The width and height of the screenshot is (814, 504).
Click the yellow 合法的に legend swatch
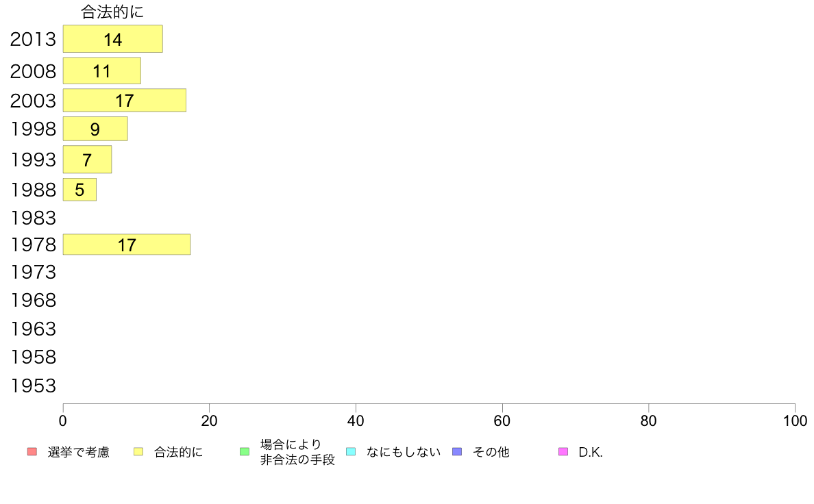(138, 451)
